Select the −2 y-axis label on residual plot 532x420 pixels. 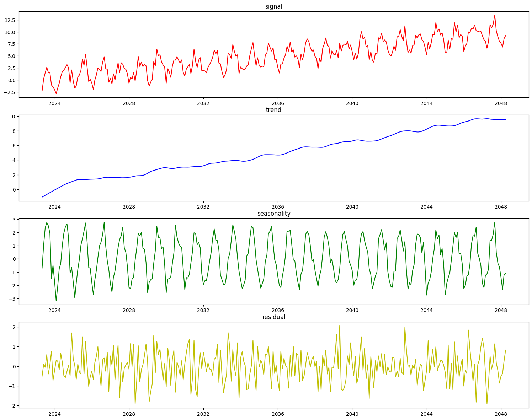[x=12, y=406]
